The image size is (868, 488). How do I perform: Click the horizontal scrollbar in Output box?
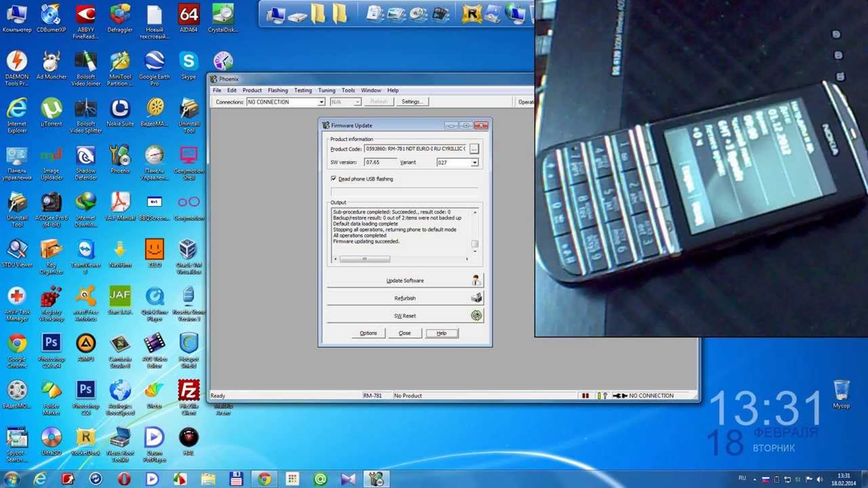[401, 259]
